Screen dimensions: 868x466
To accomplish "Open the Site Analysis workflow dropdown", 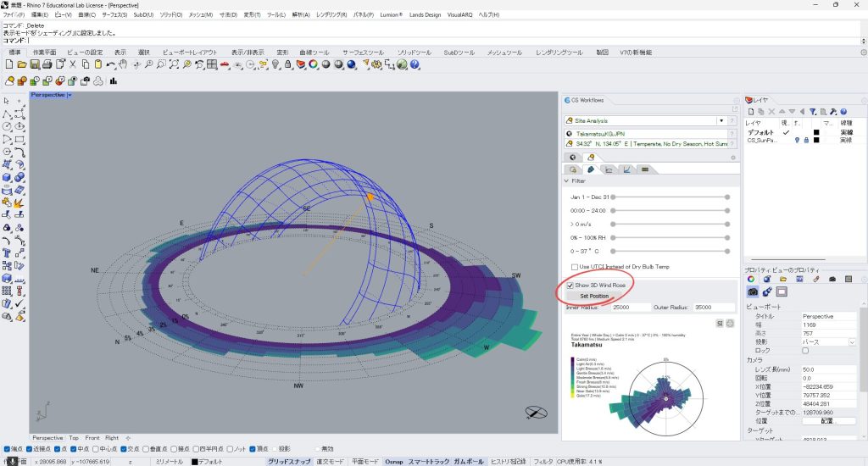I will [721, 121].
